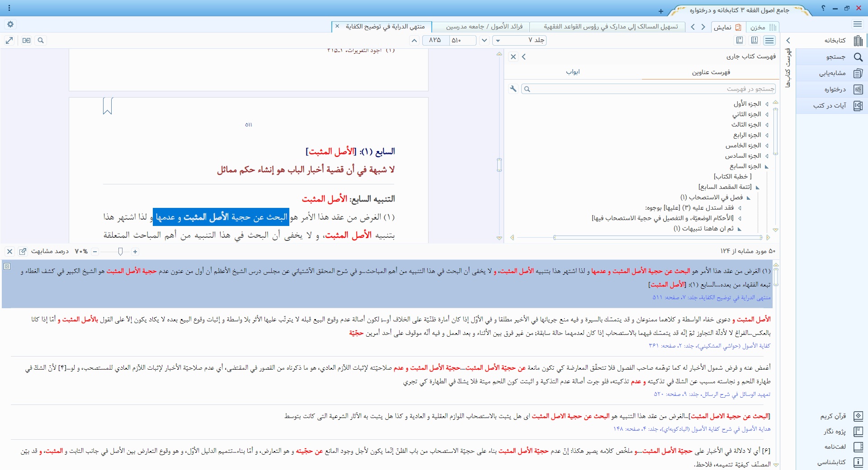Close the فهرست کتاب جاری panel

pyautogui.click(x=513, y=57)
